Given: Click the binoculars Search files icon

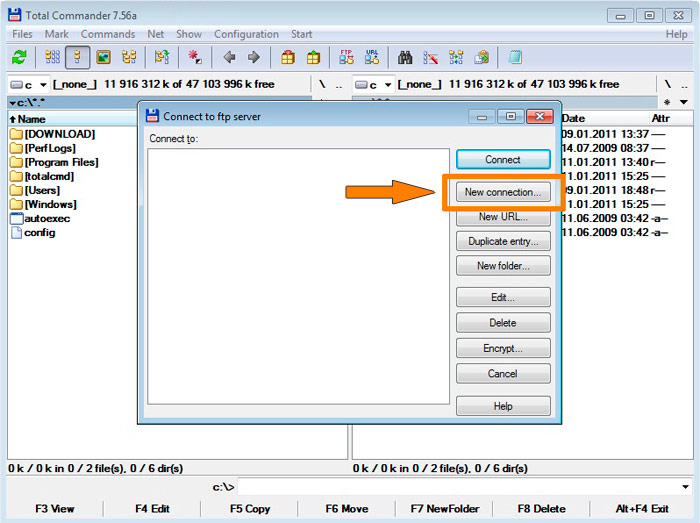Looking at the screenshot, I should tap(405, 58).
